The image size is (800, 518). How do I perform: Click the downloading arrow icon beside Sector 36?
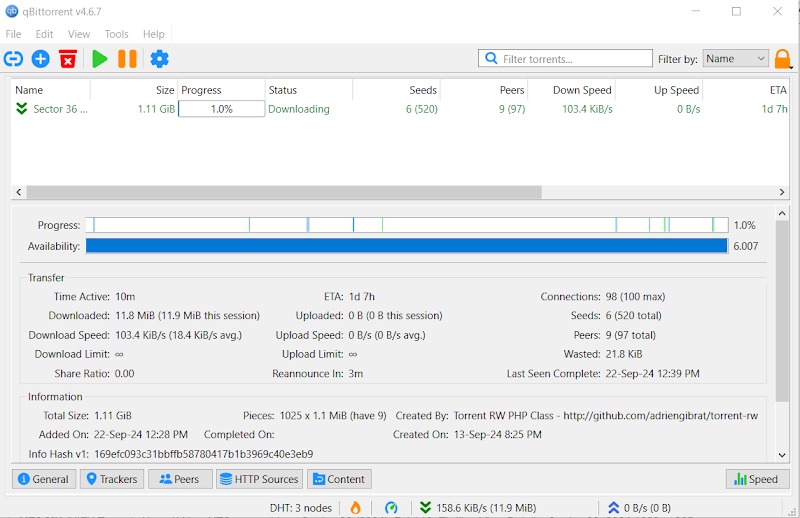(x=21, y=108)
